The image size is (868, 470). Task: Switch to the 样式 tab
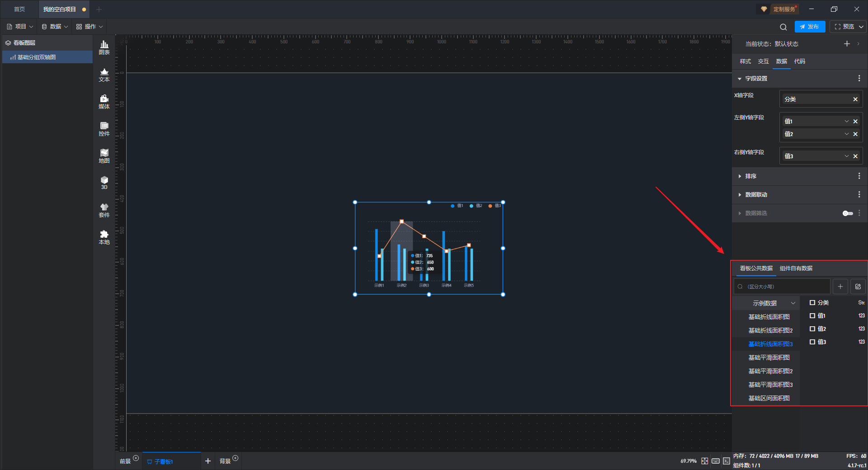point(745,61)
